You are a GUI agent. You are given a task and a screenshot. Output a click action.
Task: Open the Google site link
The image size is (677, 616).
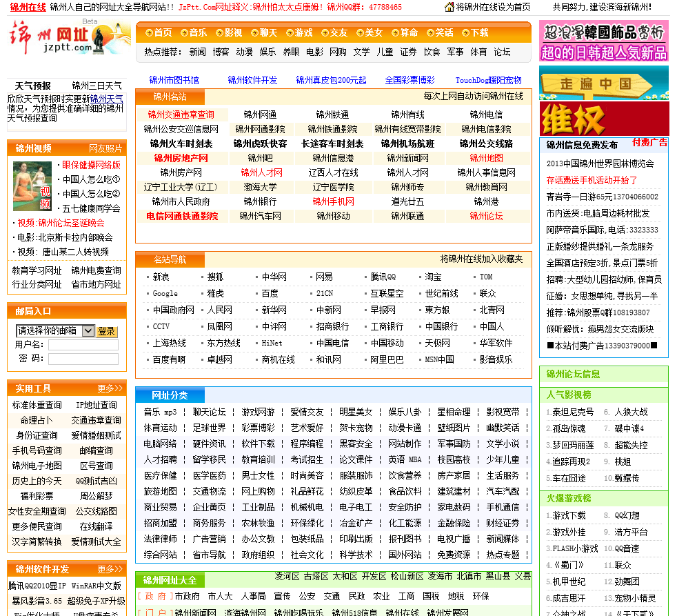click(165, 293)
